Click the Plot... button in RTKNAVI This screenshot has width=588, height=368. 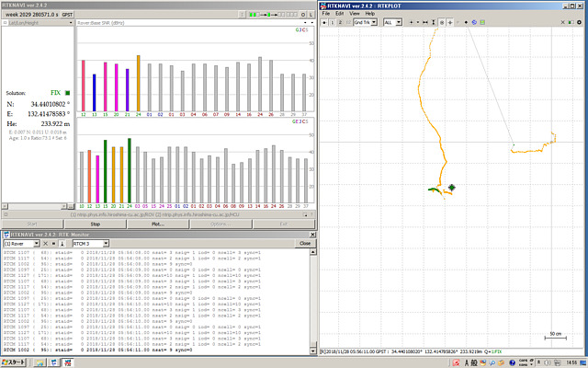(158, 224)
